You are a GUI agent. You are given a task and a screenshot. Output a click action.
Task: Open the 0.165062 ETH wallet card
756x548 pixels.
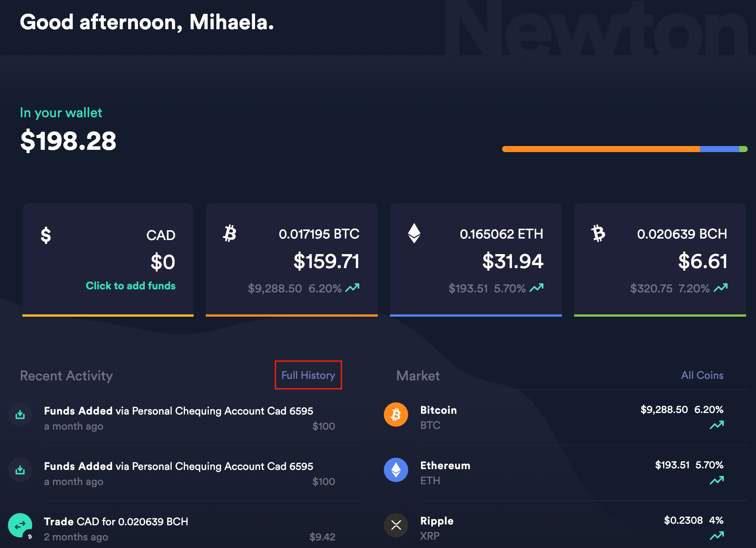[x=476, y=259]
